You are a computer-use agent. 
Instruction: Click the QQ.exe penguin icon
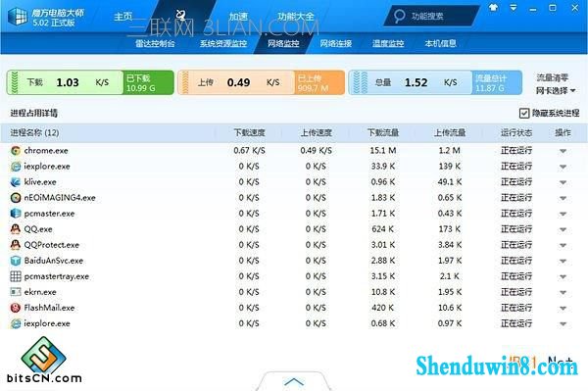tap(16, 229)
